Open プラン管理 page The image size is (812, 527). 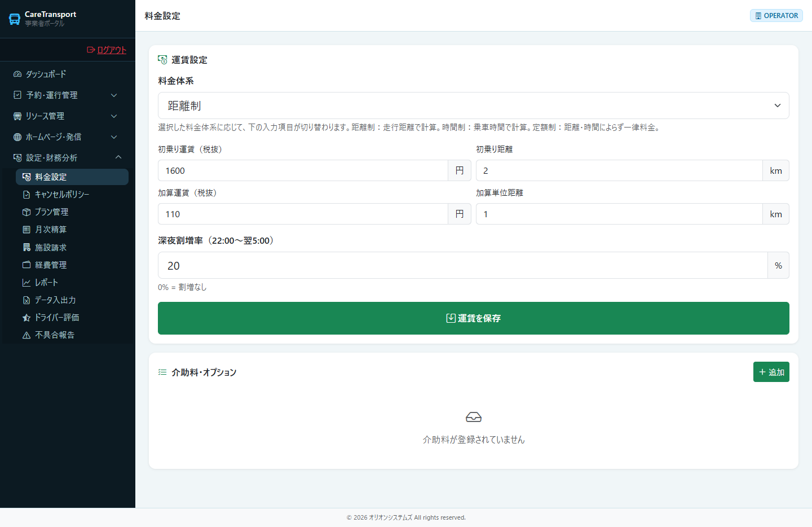(72, 212)
